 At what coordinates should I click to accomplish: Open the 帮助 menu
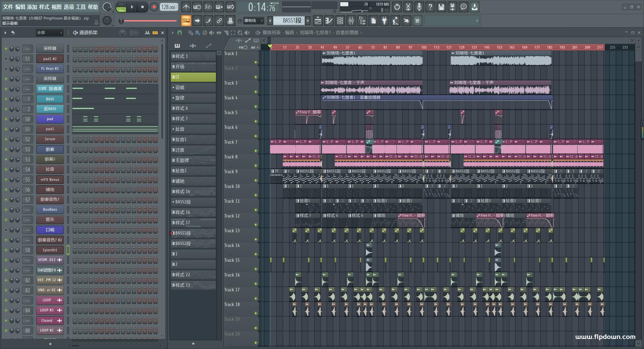point(93,7)
